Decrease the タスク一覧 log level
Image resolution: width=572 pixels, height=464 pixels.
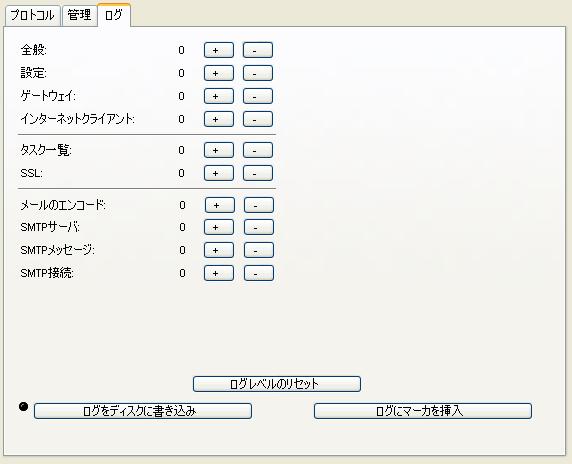click(x=258, y=150)
